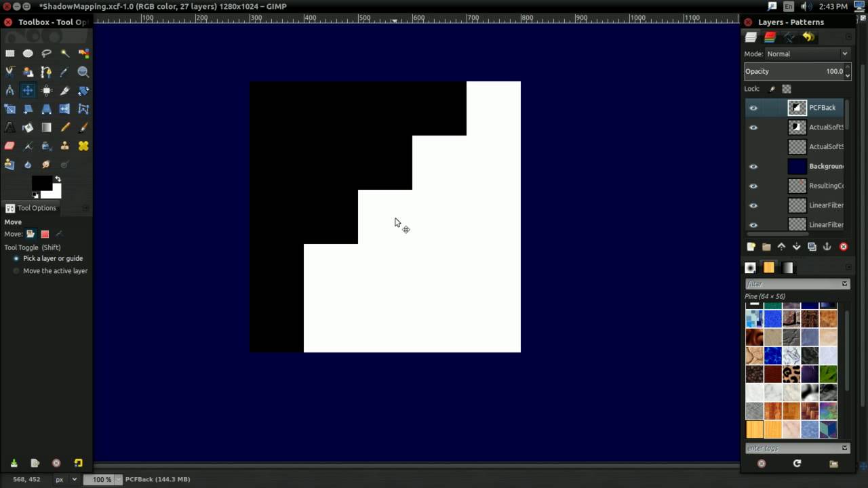
Task: Select the Measure compass tool
Action: click(9, 90)
